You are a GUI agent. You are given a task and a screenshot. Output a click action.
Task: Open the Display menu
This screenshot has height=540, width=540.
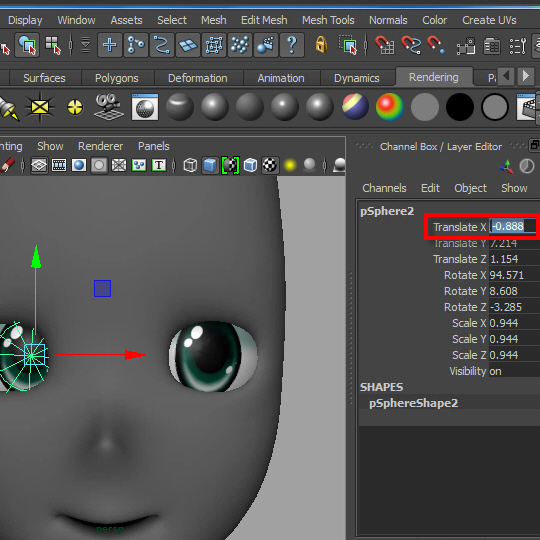click(25, 20)
